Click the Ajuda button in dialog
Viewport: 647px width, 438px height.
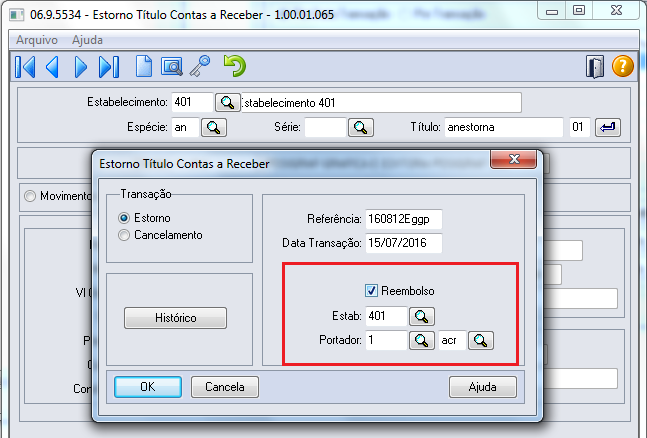(x=483, y=387)
